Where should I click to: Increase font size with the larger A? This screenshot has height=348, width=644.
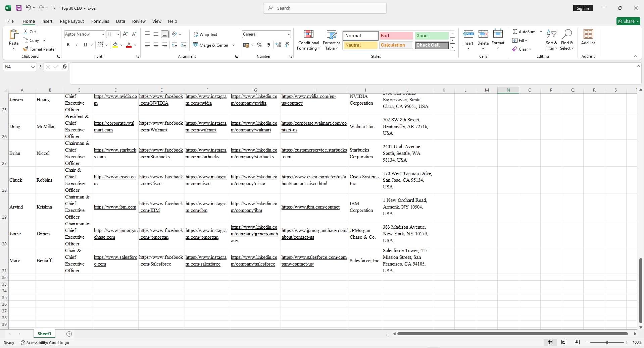click(x=125, y=34)
